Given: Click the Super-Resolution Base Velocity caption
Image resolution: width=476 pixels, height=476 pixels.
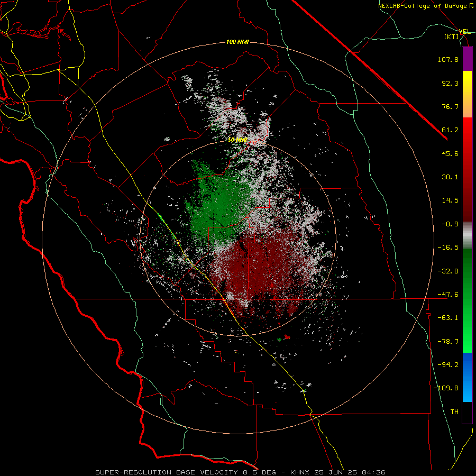Looking at the screenshot, I should click(x=240, y=472).
